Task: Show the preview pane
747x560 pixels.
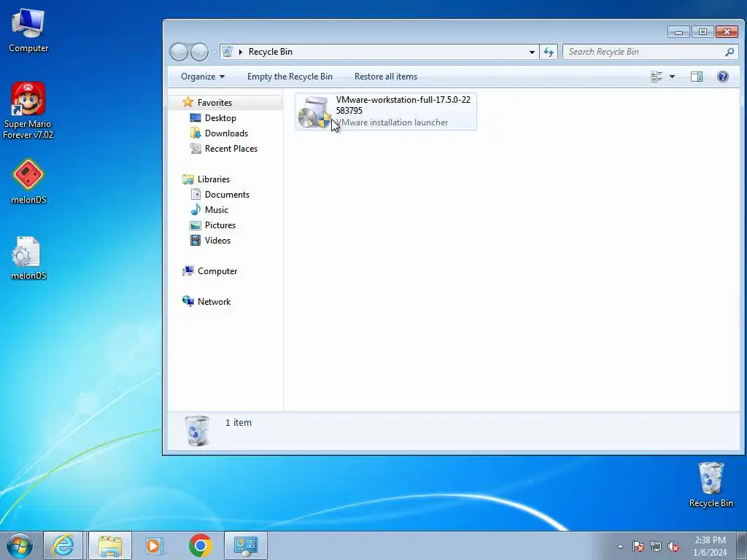Action: point(697,77)
